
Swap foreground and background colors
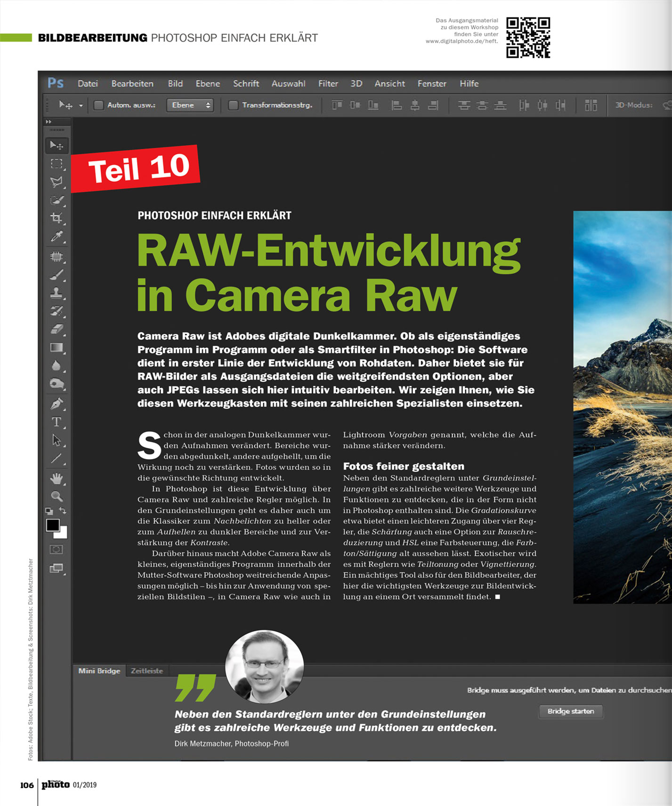point(63,511)
